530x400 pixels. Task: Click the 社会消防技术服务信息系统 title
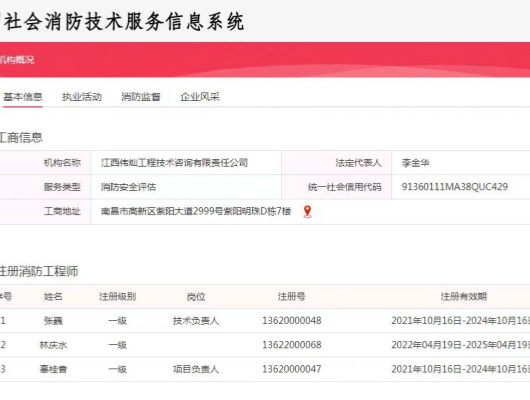click(124, 22)
